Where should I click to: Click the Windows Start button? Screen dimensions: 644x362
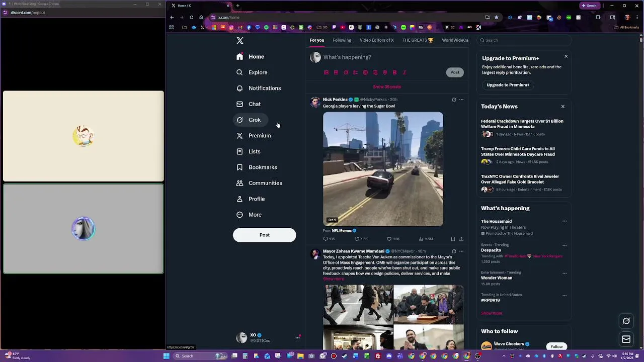[x=166, y=356]
